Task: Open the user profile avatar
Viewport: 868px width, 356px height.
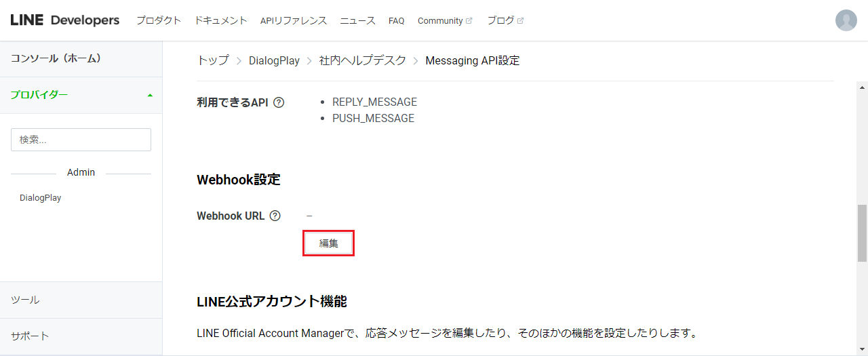Action: 846,20
